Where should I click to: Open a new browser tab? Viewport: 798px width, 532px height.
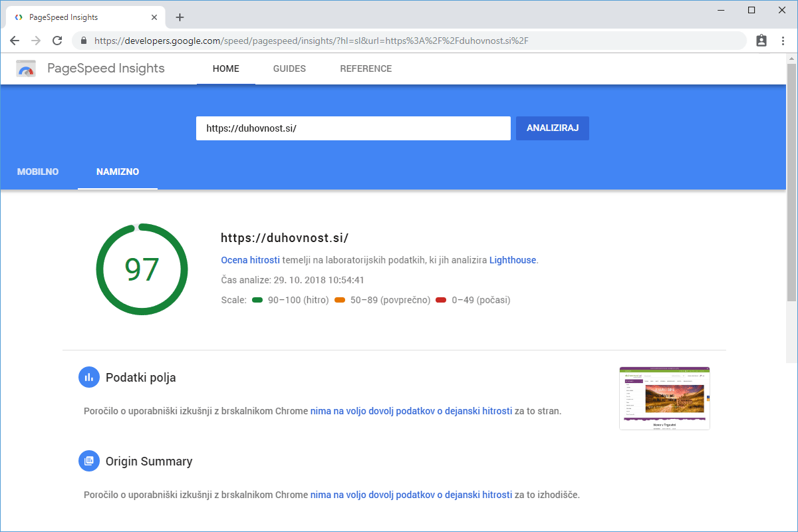[180, 17]
